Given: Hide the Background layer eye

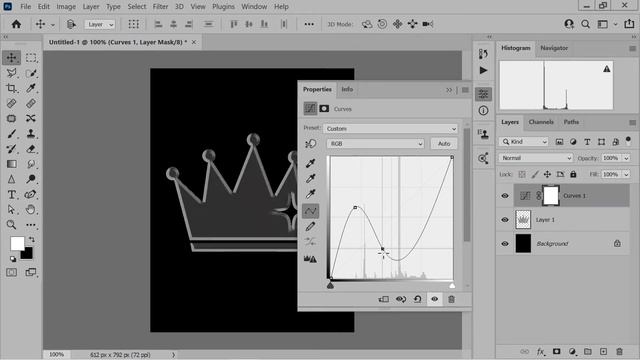Looking at the screenshot, I should point(505,244).
